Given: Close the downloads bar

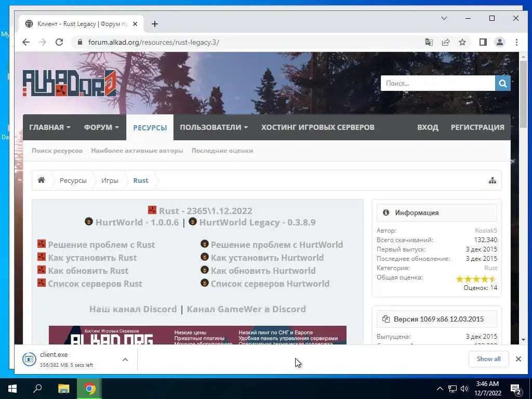Looking at the screenshot, I should [518, 359].
